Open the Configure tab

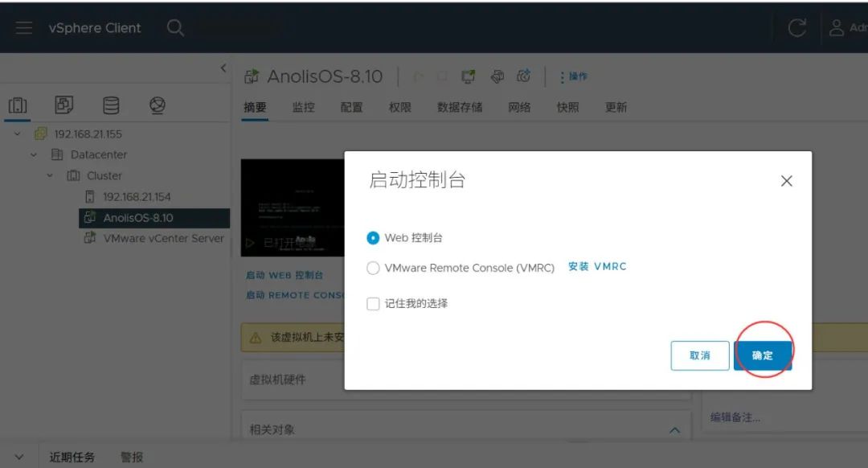click(x=351, y=108)
